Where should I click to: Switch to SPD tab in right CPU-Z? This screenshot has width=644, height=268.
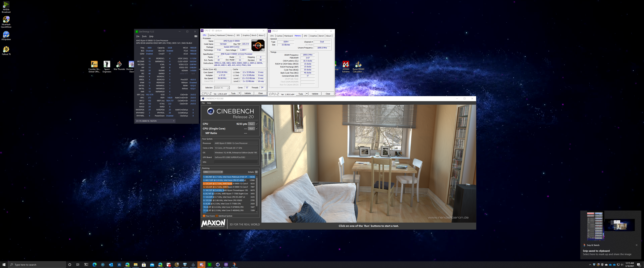[x=306, y=36]
